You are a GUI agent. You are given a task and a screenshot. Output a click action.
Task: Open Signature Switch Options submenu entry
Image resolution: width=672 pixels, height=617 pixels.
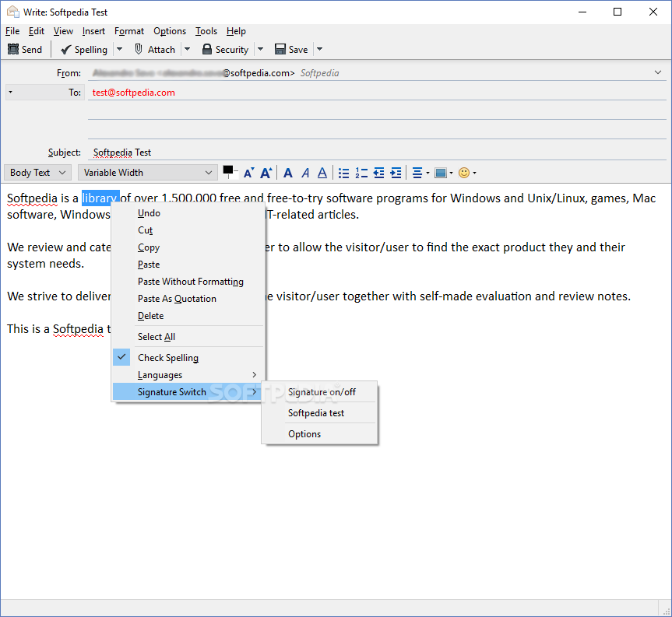click(x=319, y=433)
